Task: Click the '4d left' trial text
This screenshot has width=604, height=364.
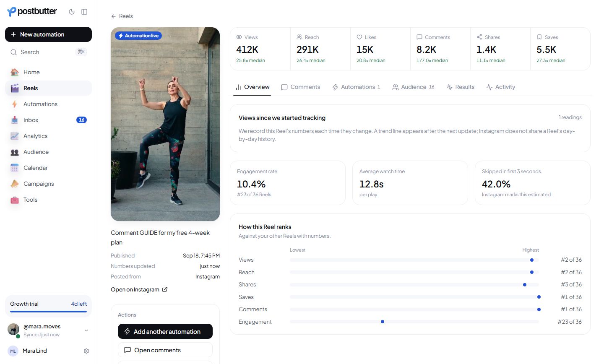Action: tap(79, 304)
